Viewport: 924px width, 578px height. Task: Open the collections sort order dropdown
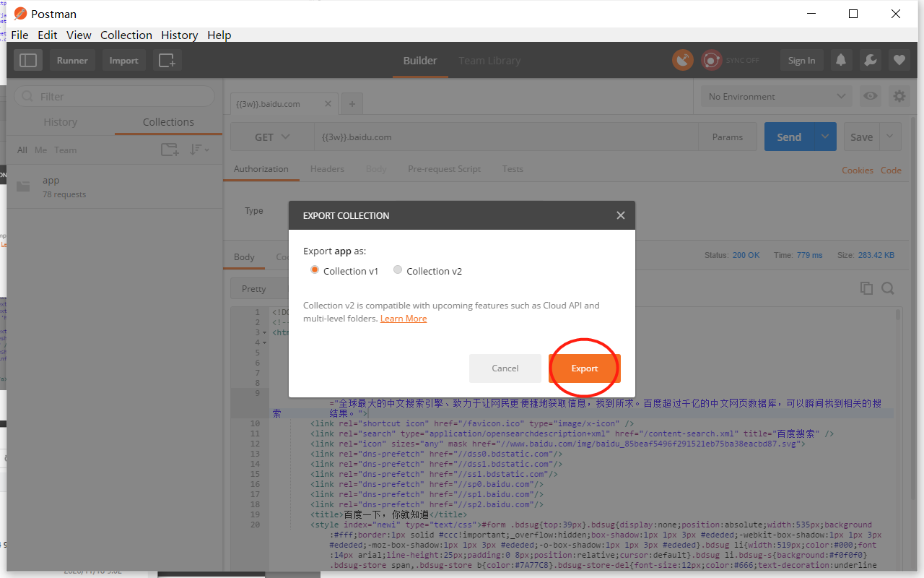199,150
